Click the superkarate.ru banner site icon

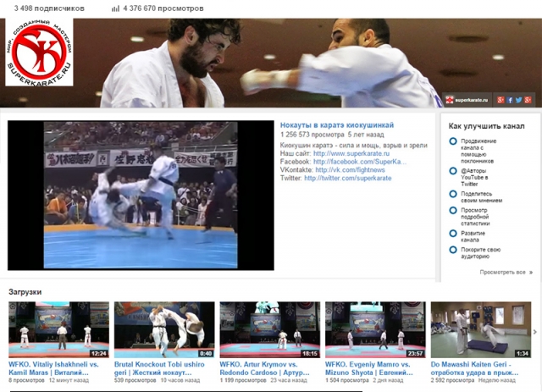(450, 100)
